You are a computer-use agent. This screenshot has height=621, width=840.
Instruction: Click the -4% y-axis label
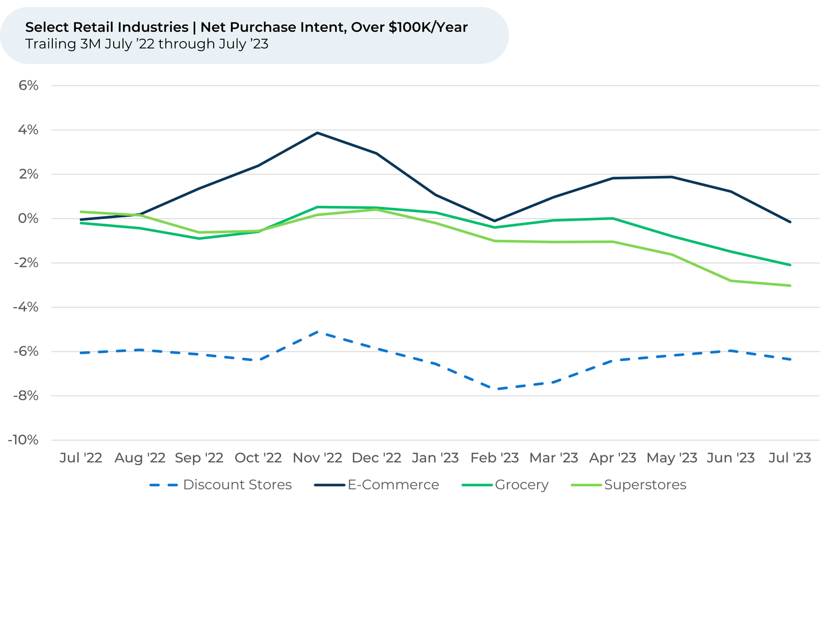(x=26, y=307)
